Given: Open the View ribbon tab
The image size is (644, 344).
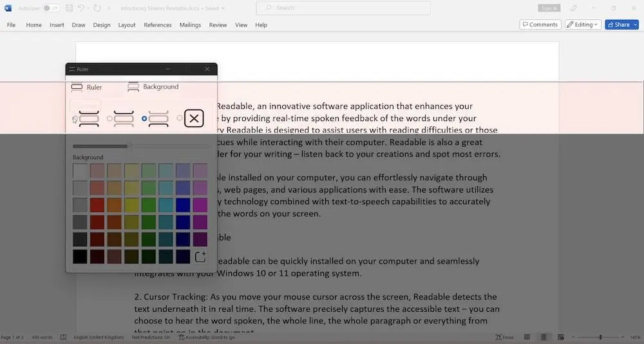Looking at the screenshot, I should click(x=241, y=24).
